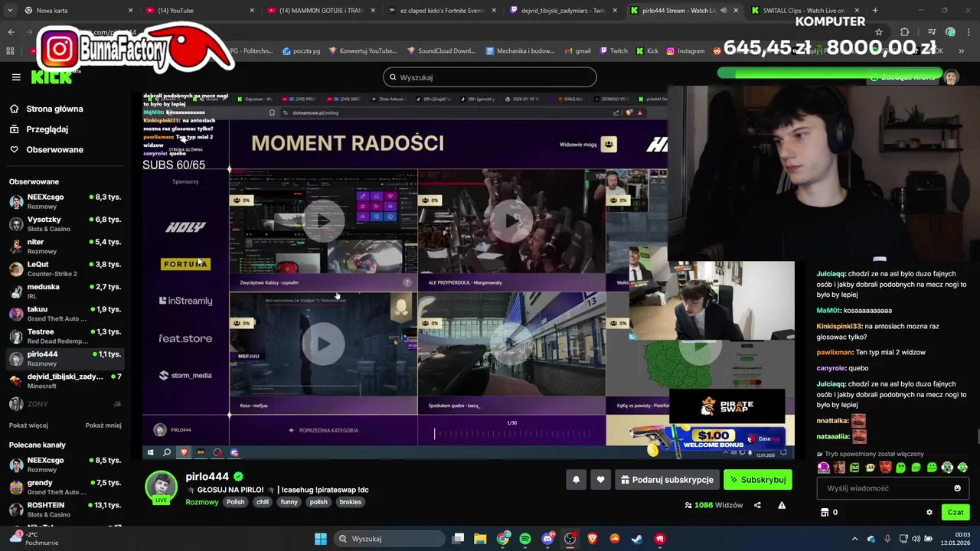Open the meduska IRL channel
The width and height of the screenshot is (980, 551).
(65, 291)
